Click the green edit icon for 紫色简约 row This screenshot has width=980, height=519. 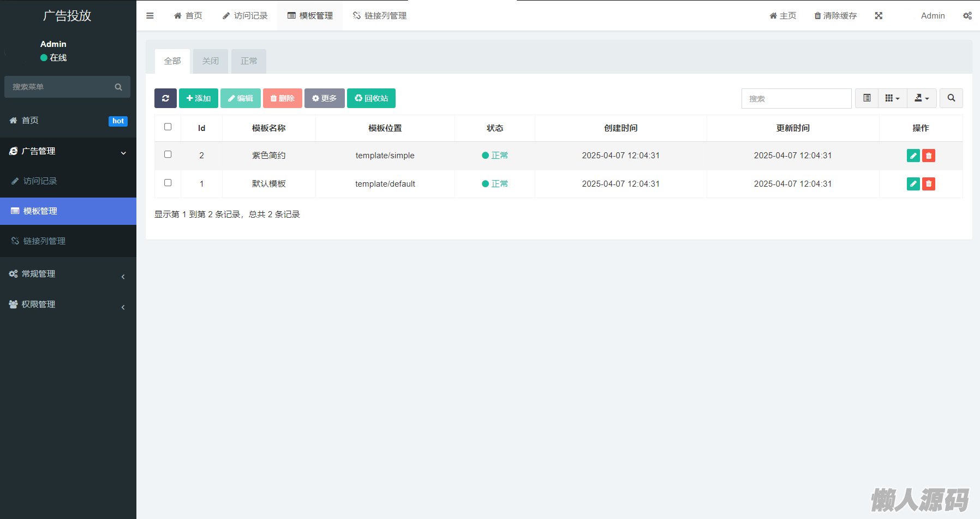tap(913, 156)
